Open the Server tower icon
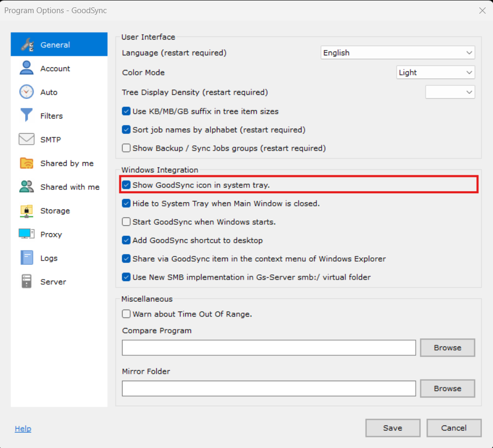The height and width of the screenshot is (448, 493). pos(26,282)
